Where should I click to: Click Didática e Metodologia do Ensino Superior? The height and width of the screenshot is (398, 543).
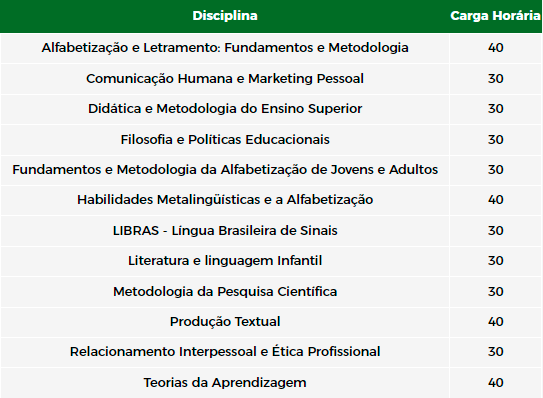225,109
